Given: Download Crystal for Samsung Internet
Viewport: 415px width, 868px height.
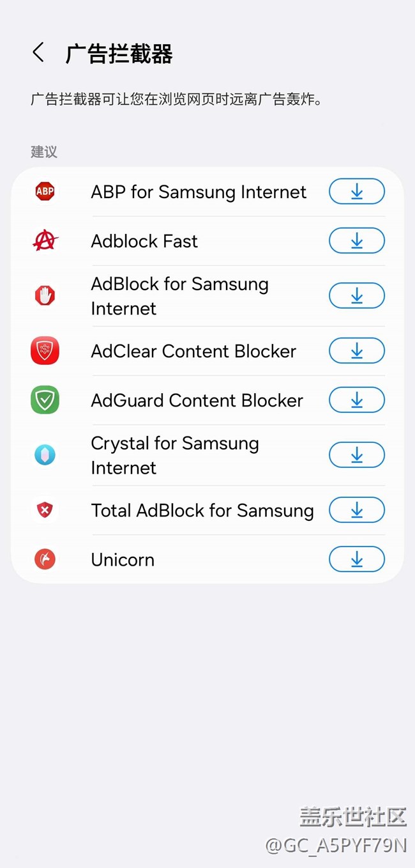Looking at the screenshot, I should tap(356, 455).
